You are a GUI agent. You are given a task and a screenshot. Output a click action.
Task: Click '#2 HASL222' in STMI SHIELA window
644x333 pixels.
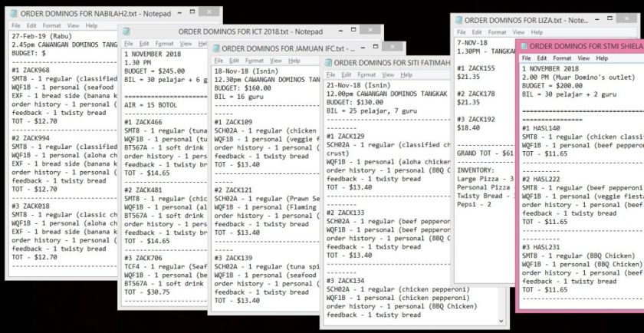pyautogui.click(x=541, y=180)
